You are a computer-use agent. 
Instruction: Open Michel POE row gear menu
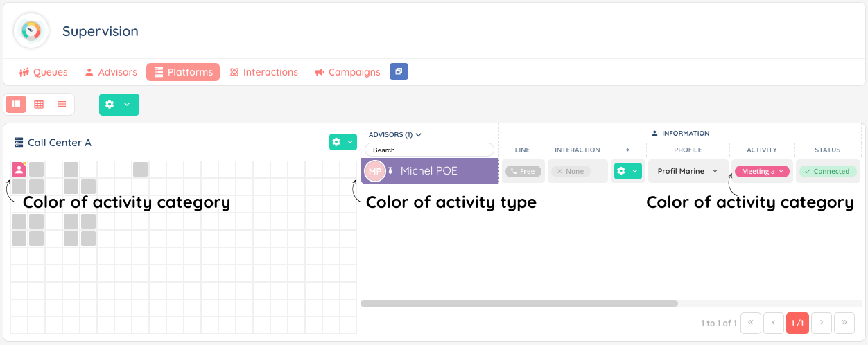(627, 171)
